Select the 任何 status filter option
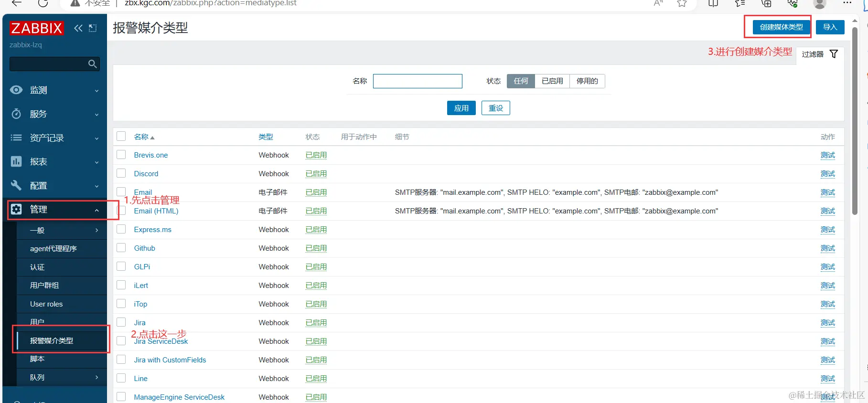868x403 pixels. 521,81
